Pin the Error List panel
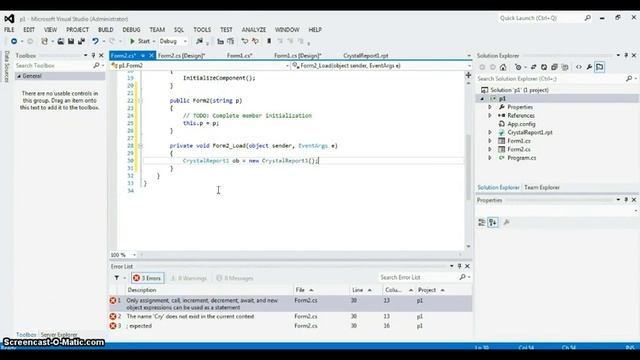 [x=459, y=266]
